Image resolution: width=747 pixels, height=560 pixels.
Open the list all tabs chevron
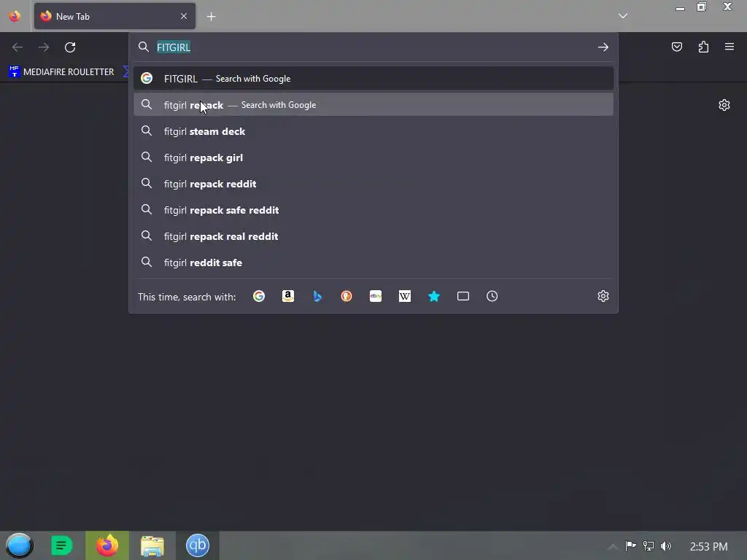(x=623, y=16)
